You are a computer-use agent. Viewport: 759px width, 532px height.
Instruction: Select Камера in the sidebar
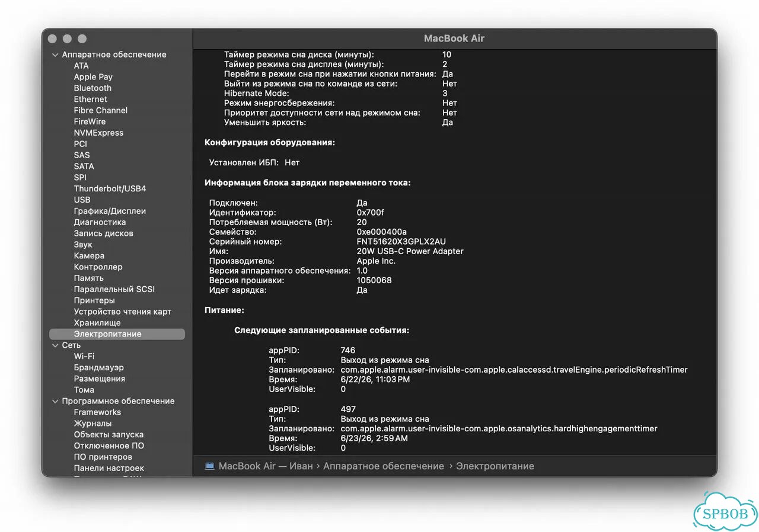click(89, 256)
